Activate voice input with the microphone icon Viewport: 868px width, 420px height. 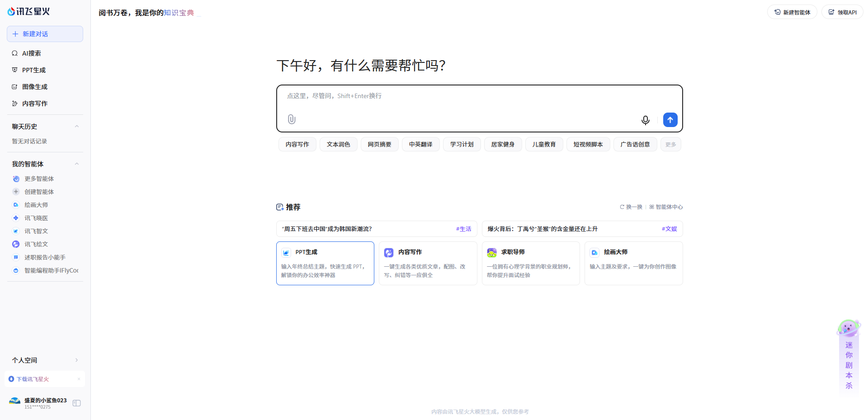(x=645, y=120)
